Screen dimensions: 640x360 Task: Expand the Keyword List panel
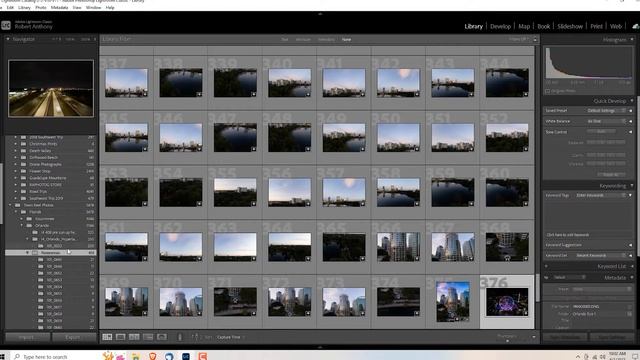(x=632, y=266)
